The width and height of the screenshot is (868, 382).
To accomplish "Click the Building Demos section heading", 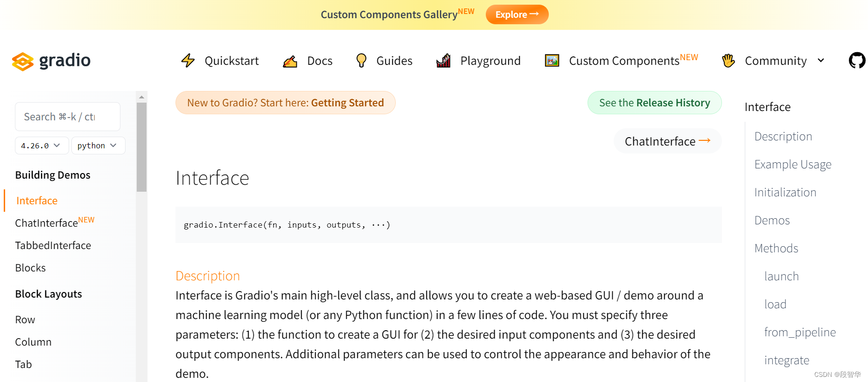I will (x=53, y=175).
